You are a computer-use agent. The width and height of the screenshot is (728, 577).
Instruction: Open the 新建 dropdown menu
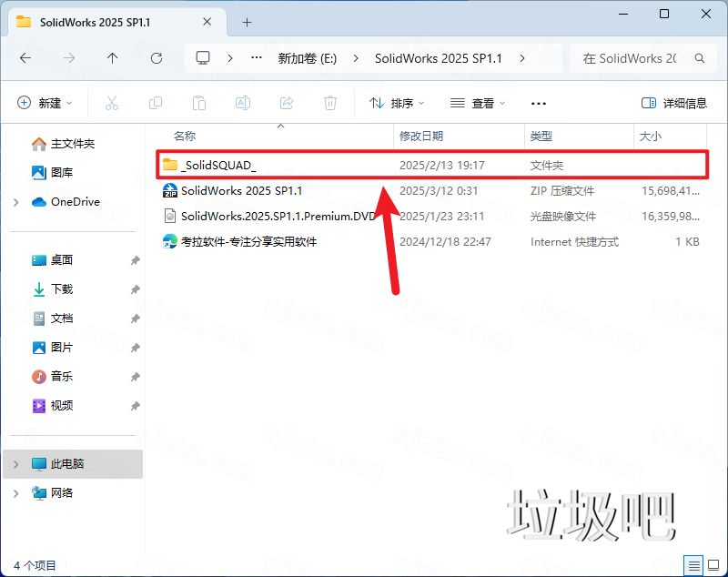45,102
